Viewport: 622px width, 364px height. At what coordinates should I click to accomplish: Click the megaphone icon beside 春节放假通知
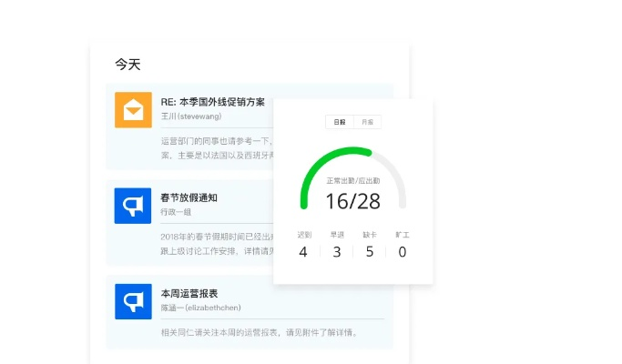[133, 206]
